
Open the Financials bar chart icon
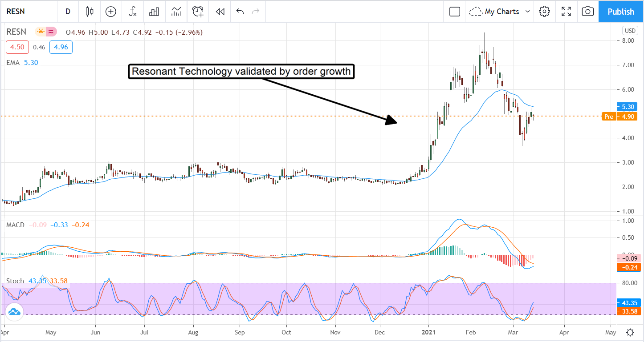[x=155, y=12]
